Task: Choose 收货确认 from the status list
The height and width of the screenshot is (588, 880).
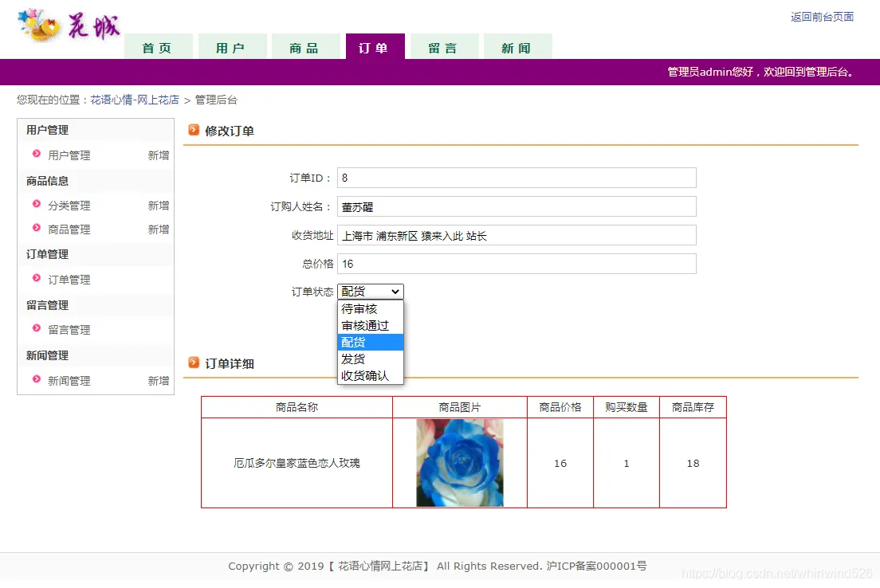Action: [x=371, y=375]
